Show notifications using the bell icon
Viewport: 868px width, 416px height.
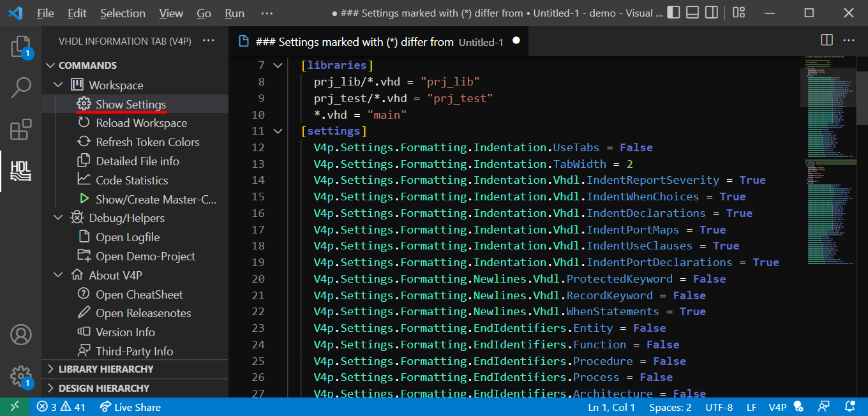tap(849, 407)
